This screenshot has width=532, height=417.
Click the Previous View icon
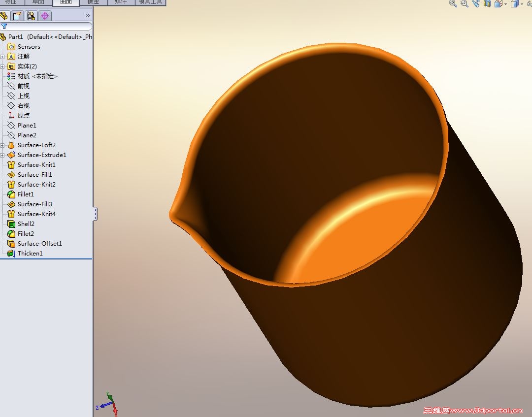(476, 3)
